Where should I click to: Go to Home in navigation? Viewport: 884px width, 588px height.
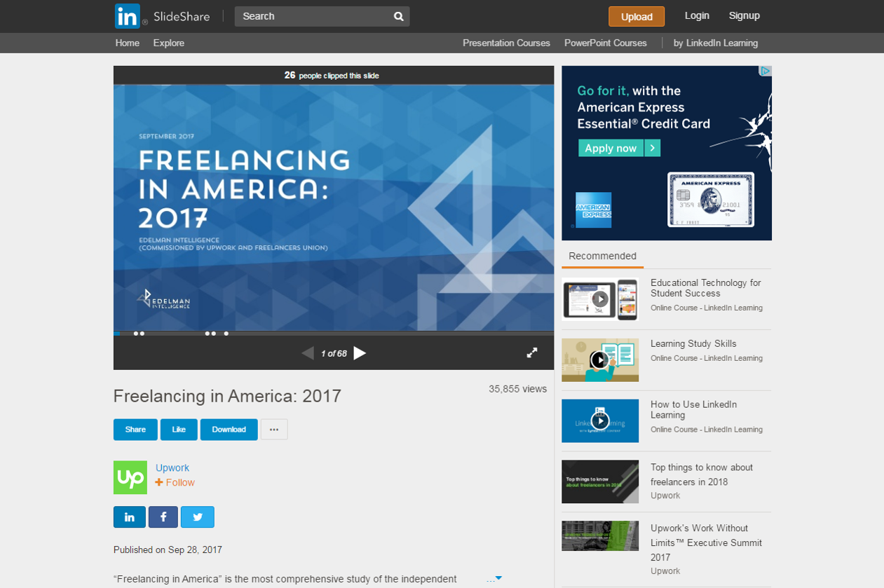pos(128,43)
